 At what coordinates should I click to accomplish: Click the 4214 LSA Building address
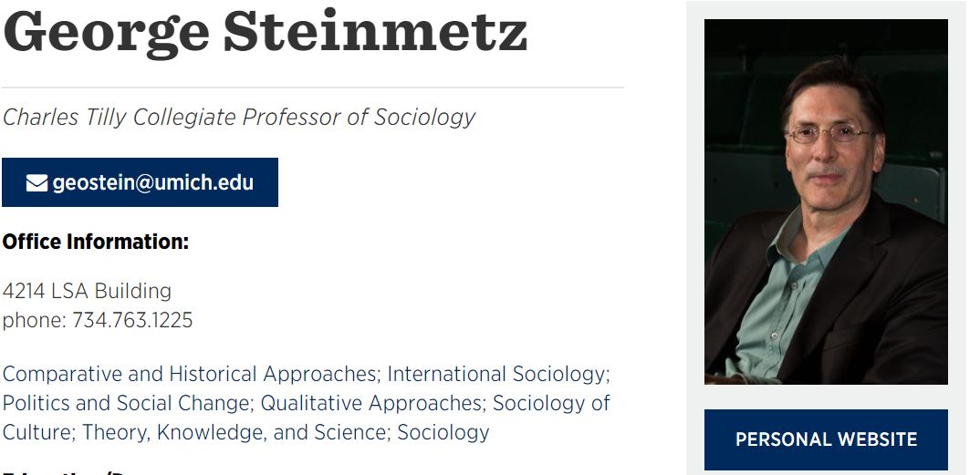click(88, 292)
